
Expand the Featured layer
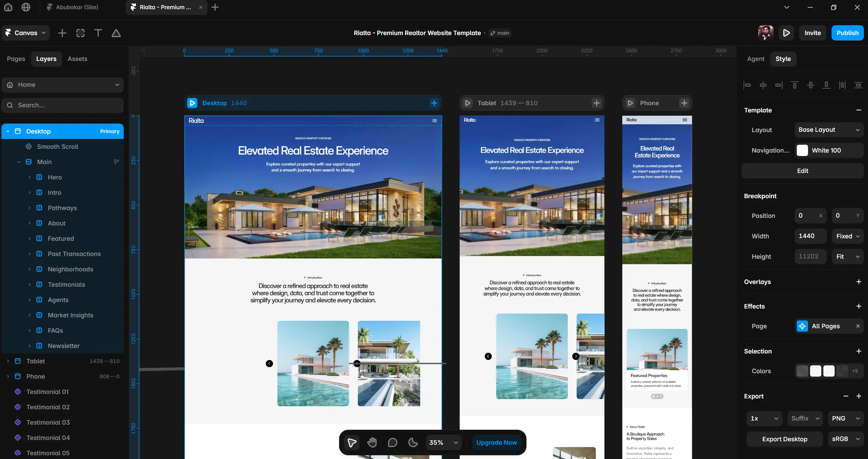click(29, 238)
